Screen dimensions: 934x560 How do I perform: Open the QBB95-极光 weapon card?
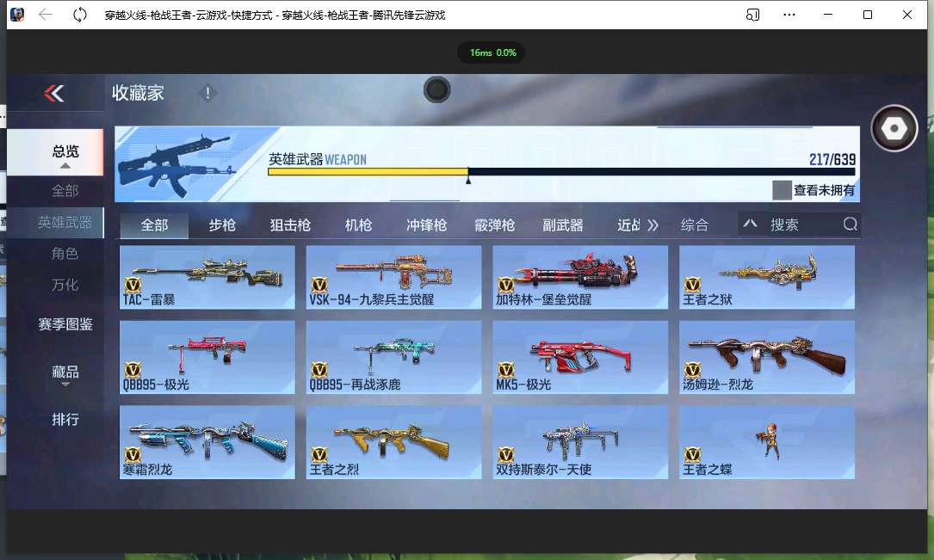click(x=207, y=357)
